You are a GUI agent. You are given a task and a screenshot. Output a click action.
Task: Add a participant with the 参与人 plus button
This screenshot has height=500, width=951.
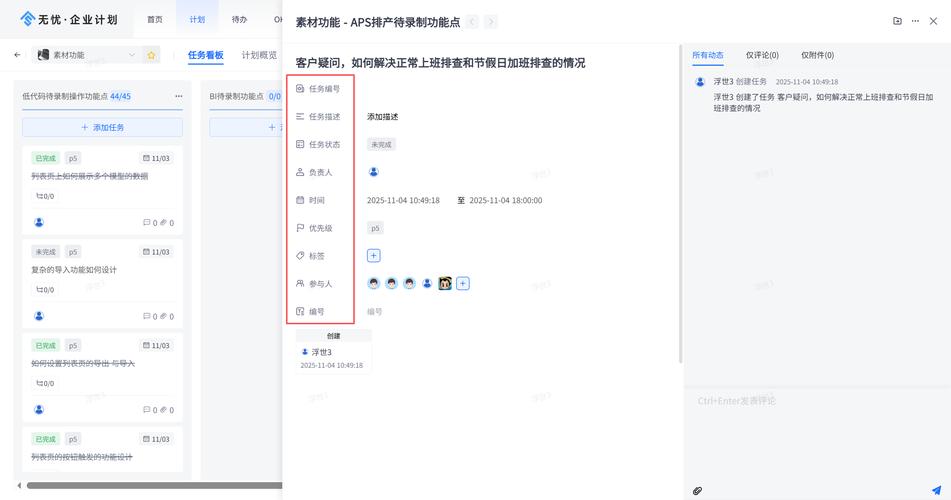click(x=463, y=283)
